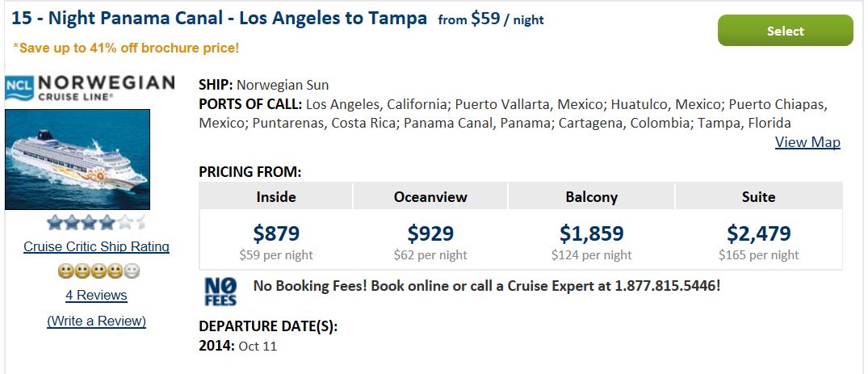
Task: Click the $2,479 Suite cabin price
Action: point(758,233)
